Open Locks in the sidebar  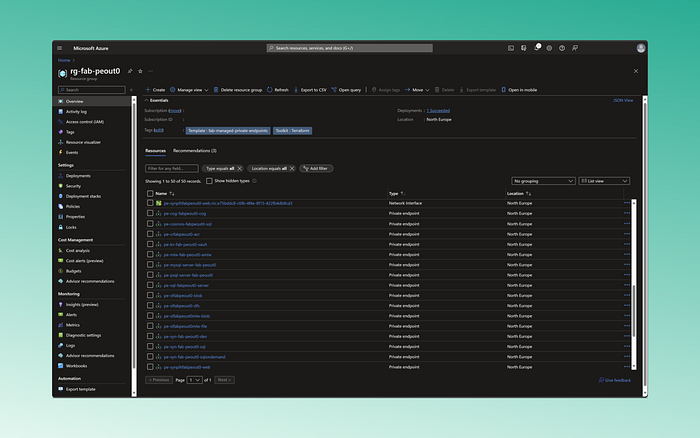point(71,227)
